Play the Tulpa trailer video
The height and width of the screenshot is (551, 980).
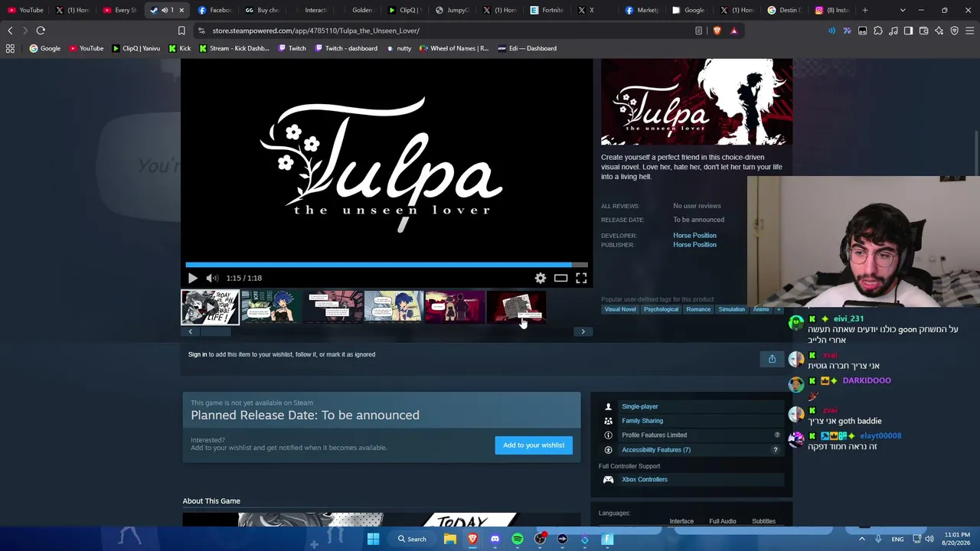192,279
